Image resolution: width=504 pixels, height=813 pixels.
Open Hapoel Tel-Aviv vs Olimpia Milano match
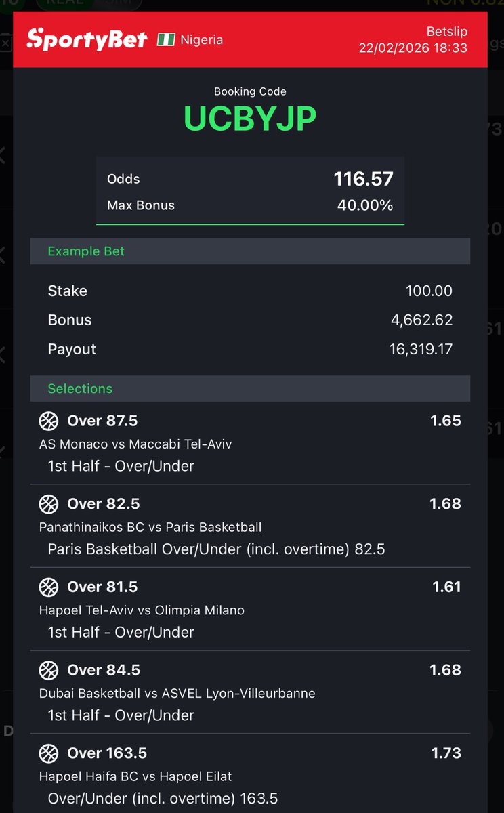coord(142,610)
